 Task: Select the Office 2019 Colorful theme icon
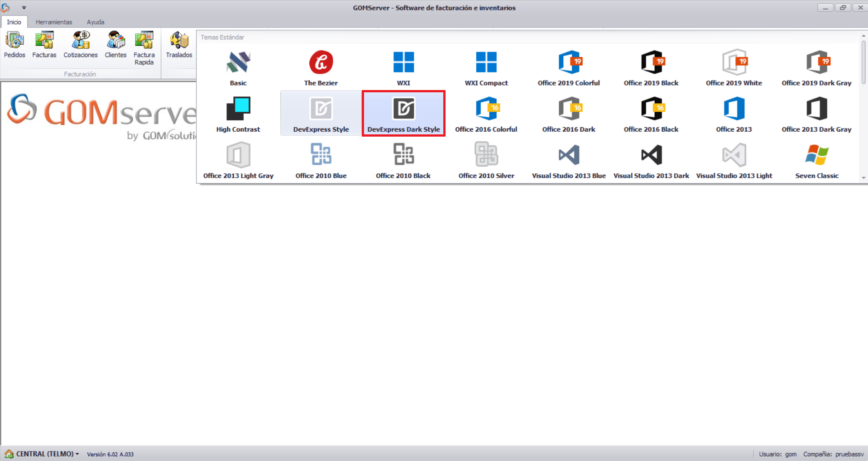(568, 68)
